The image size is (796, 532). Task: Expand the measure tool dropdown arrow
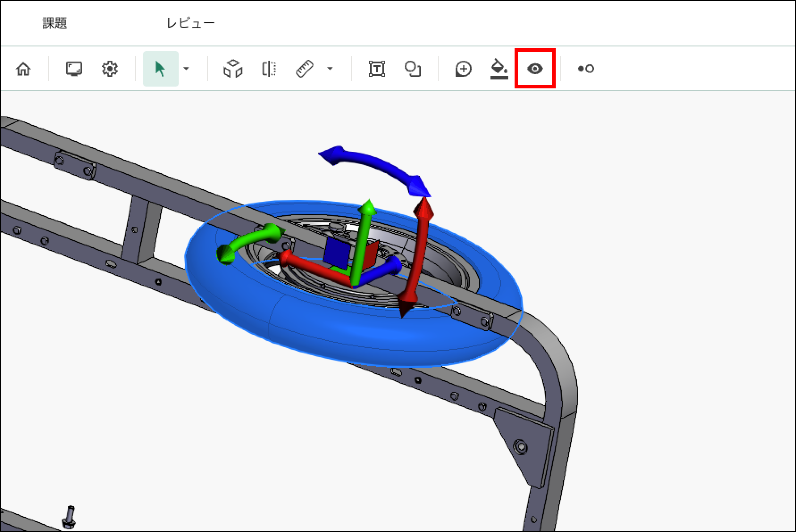[330, 69]
